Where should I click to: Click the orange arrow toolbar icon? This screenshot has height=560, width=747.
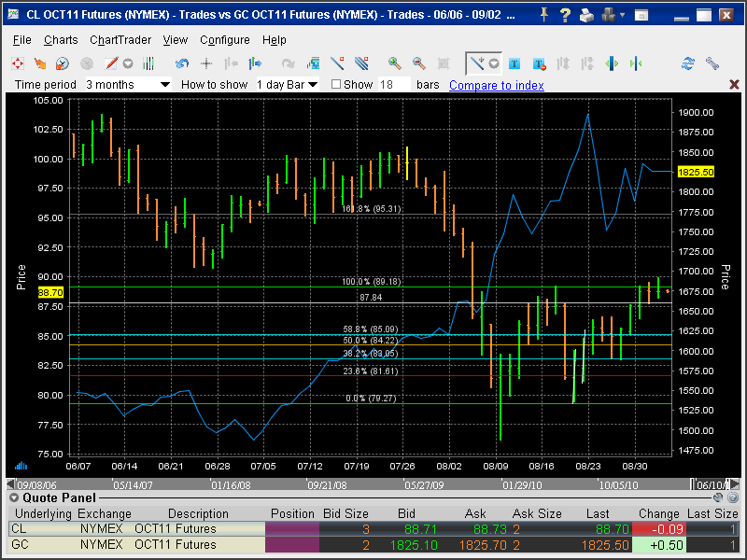click(x=40, y=63)
